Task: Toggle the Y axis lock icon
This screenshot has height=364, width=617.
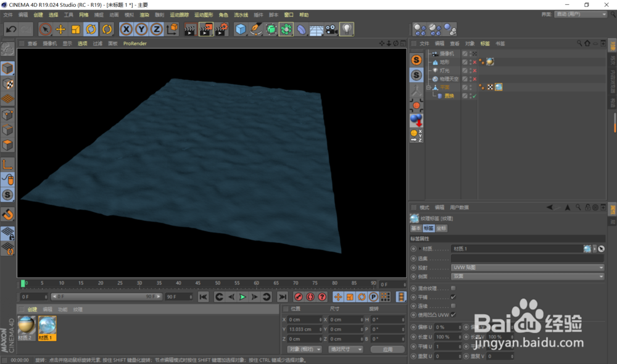Action: 141,29
